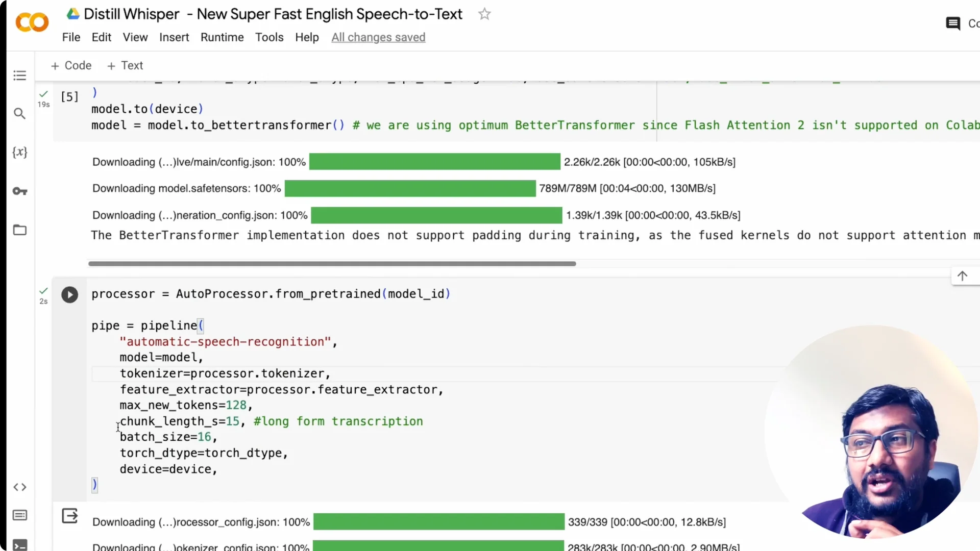This screenshot has width=980, height=551.
Task: Open the comments icon in header
Action: (952, 23)
